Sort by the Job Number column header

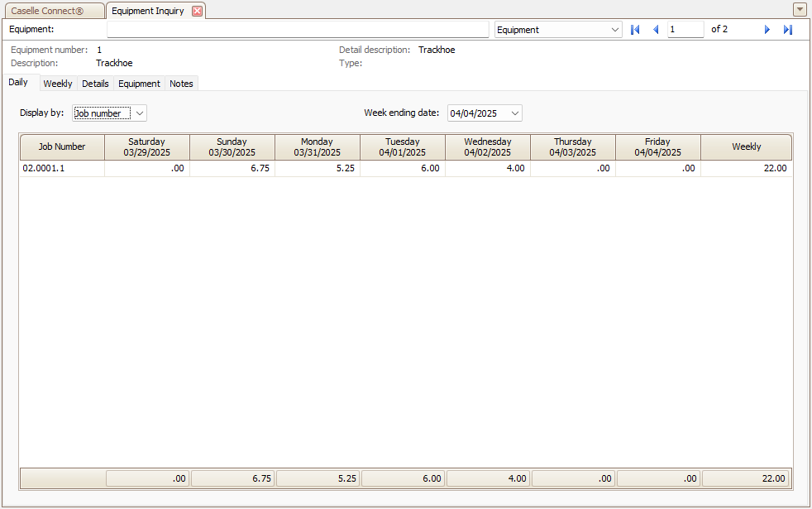(62, 147)
